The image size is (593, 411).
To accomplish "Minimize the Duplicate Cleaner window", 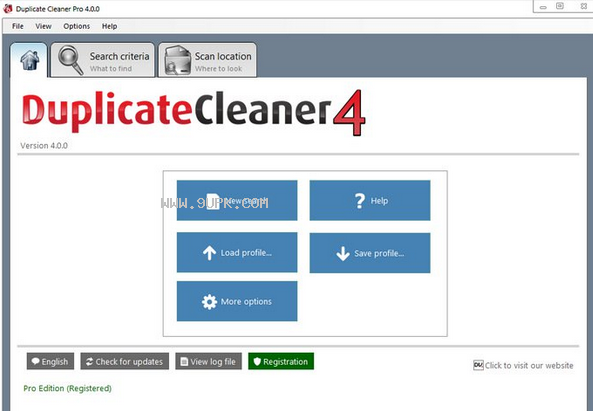I will 543,7.
